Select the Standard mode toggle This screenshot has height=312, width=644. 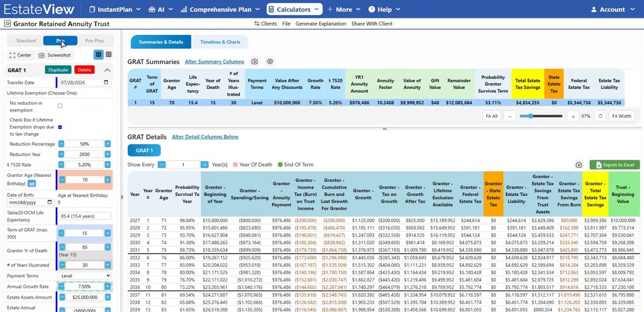pyautogui.click(x=26, y=41)
